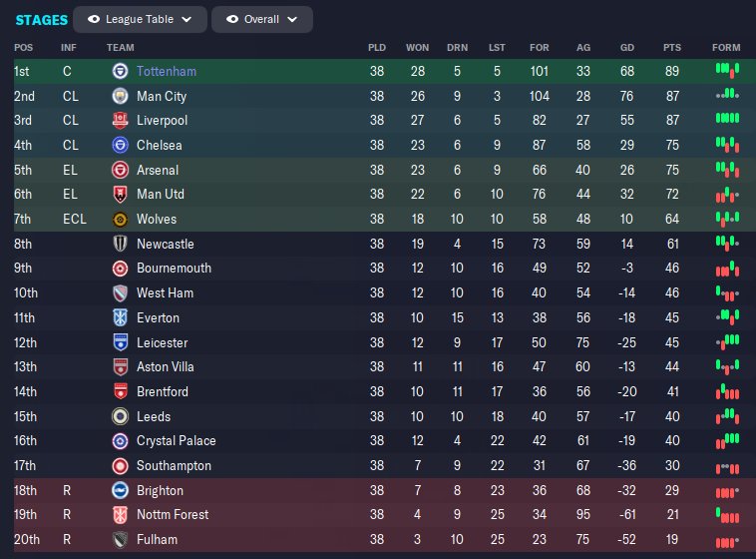Select the Everton badge icon
Image resolution: width=756 pixels, height=559 pixels.
pos(120,317)
